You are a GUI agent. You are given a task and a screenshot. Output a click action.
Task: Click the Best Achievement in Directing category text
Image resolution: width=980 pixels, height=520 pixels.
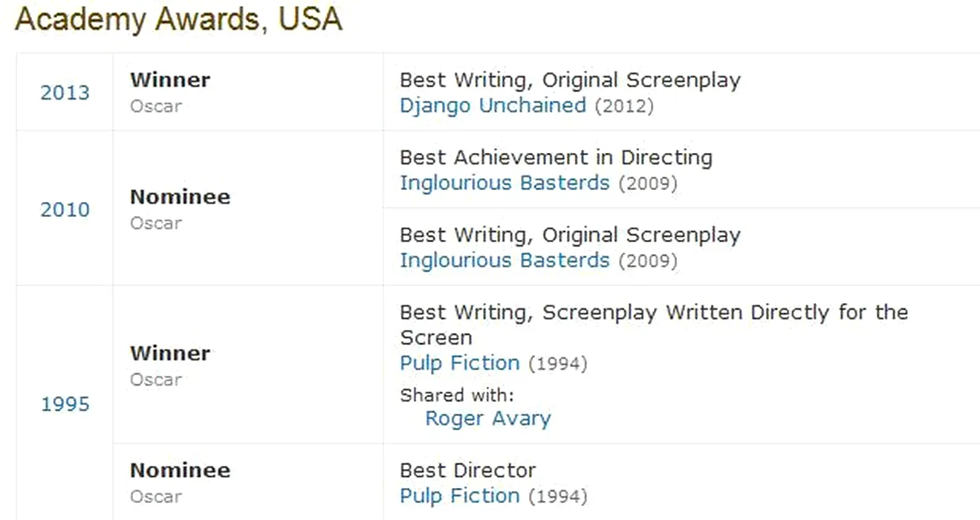coord(556,157)
